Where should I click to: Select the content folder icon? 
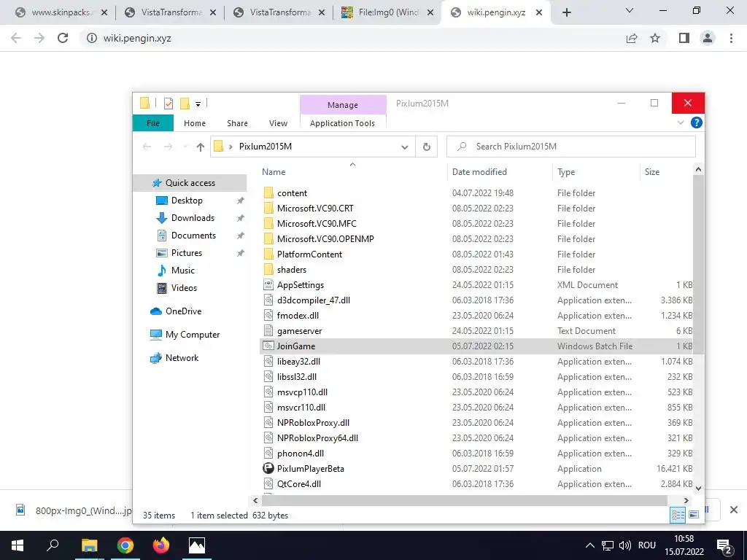coord(268,192)
